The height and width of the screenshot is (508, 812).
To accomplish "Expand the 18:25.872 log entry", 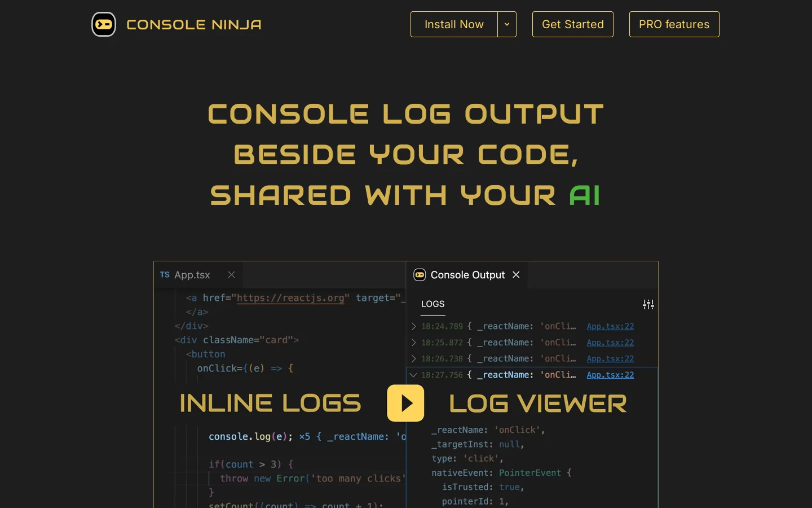I will [x=413, y=343].
